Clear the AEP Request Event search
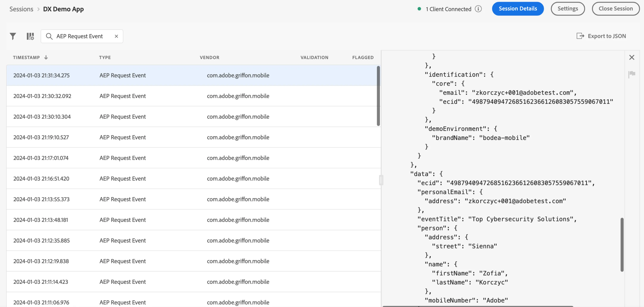The image size is (644, 307). pyautogui.click(x=116, y=36)
